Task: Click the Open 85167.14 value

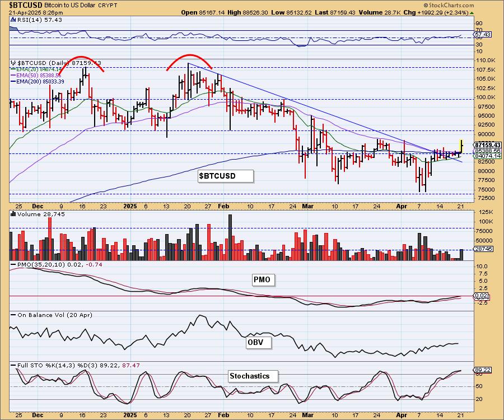Action: click(203, 12)
